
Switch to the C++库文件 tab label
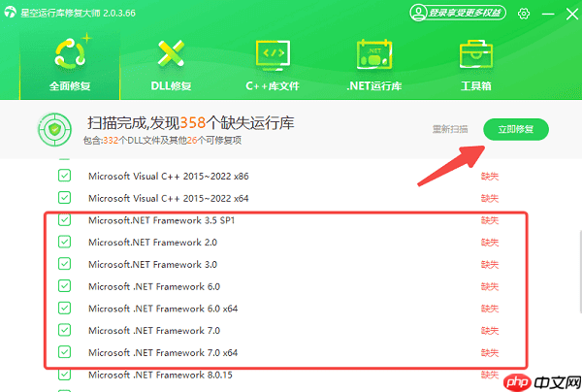273,86
